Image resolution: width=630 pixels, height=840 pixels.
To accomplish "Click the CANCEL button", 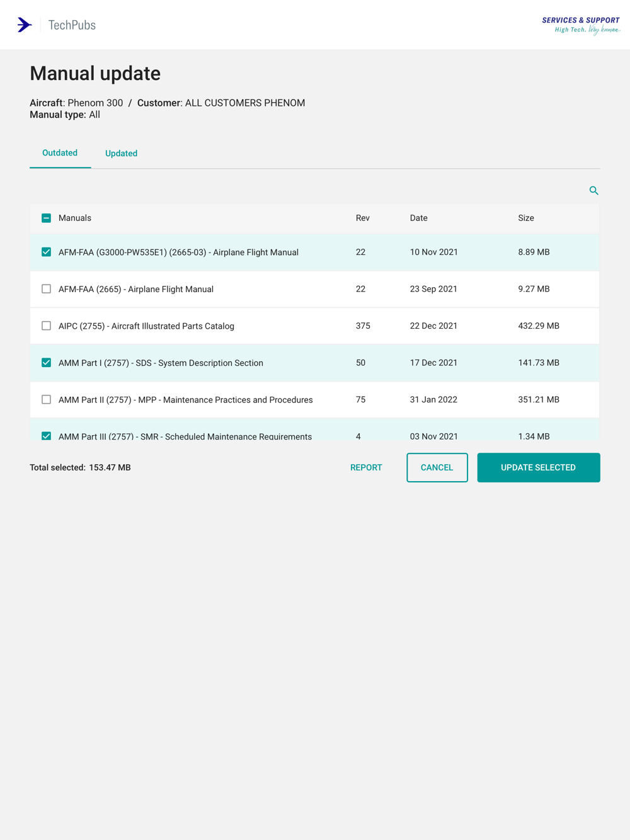I will point(437,467).
